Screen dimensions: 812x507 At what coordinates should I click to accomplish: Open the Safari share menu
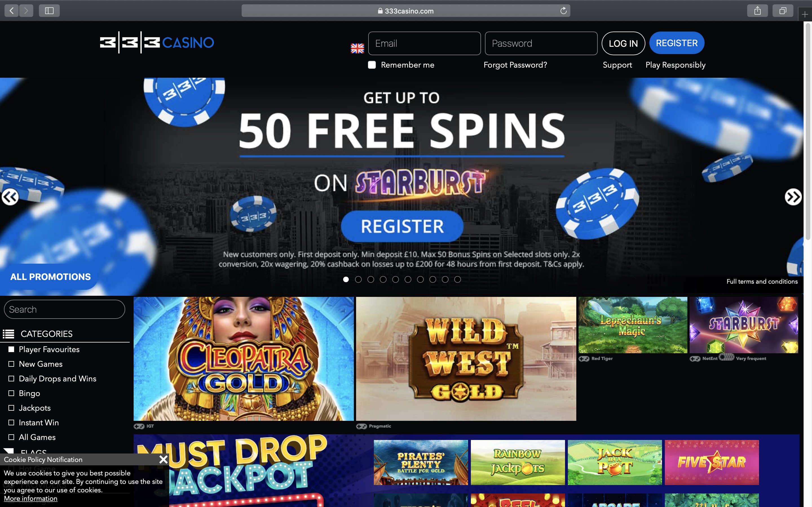click(757, 11)
